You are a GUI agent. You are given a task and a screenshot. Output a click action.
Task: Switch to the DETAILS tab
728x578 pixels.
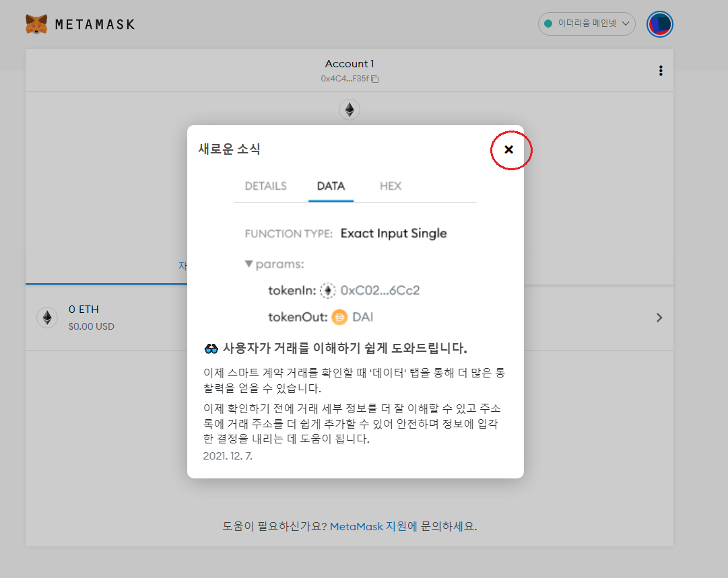tap(265, 186)
